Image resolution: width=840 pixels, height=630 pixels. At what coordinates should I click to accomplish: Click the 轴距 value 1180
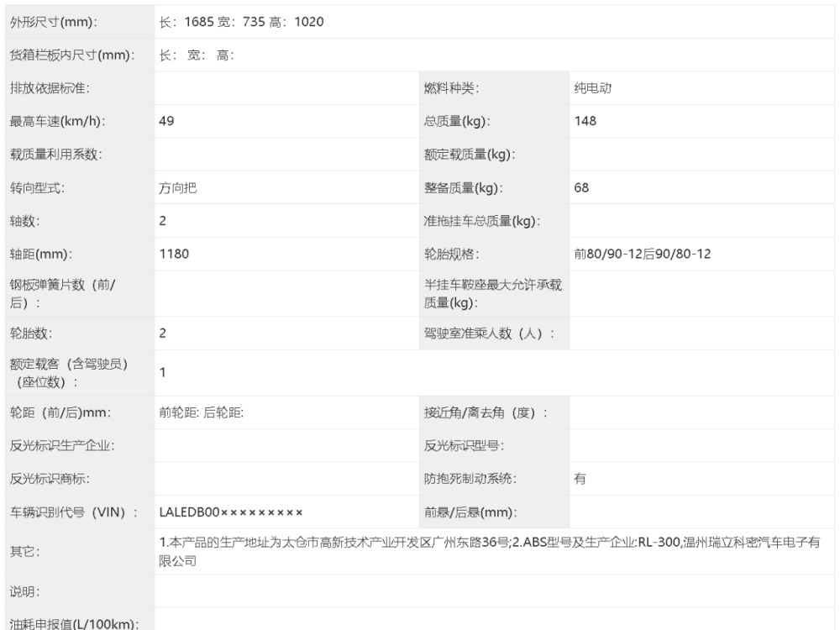coord(174,255)
